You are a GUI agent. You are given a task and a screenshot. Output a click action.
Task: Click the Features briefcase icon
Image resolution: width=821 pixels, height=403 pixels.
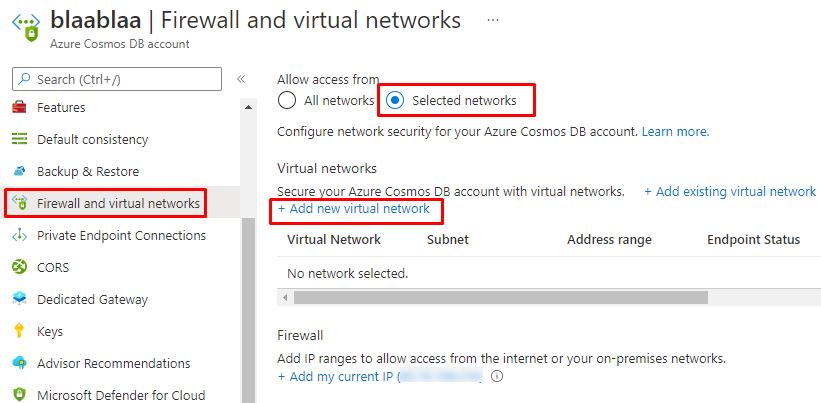pos(19,107)
